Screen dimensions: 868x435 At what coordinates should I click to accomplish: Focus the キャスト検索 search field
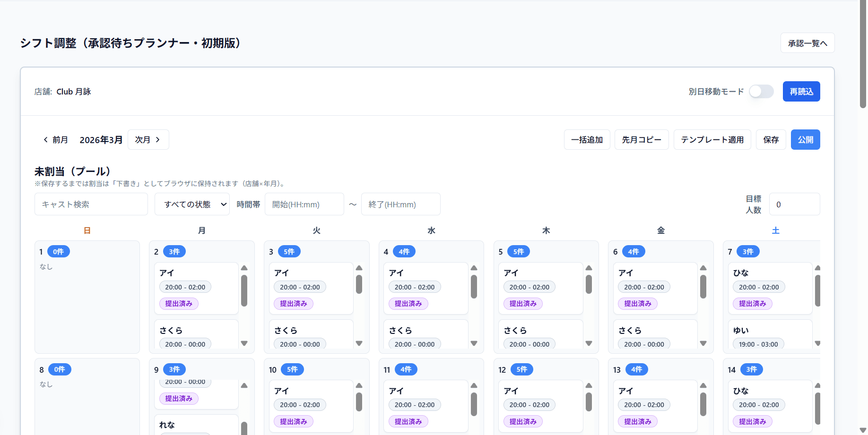tap(91, 205)
